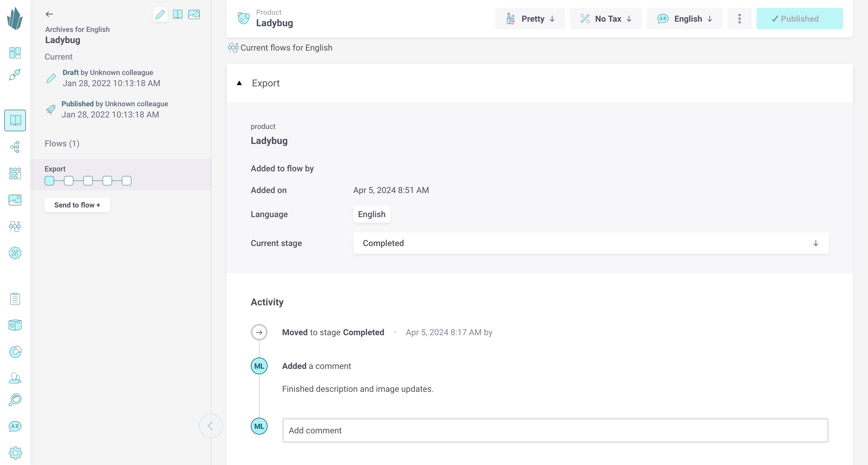Click the three-dot overflow menu icon
This screenshot has height=465, width=868.
[x=739, y=19]
